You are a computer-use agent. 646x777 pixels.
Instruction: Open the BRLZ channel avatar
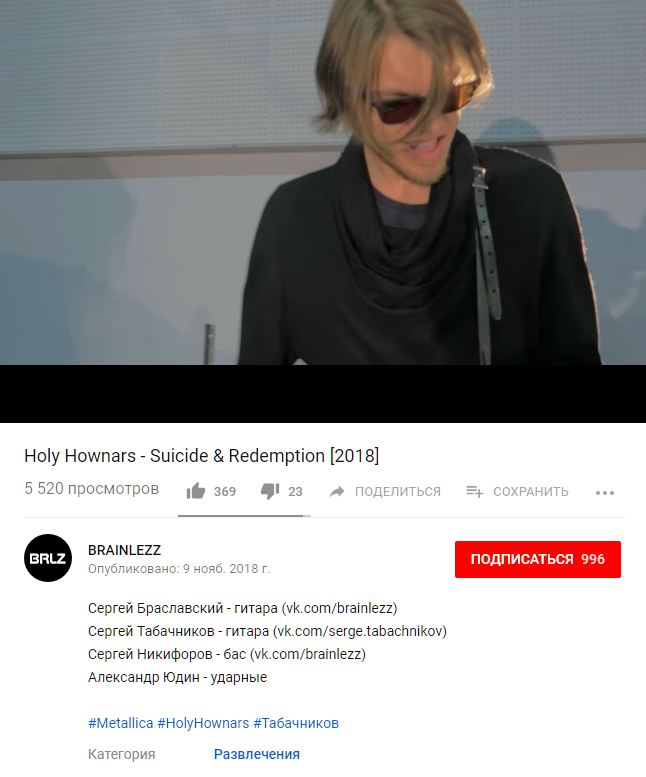click(48, 558)
